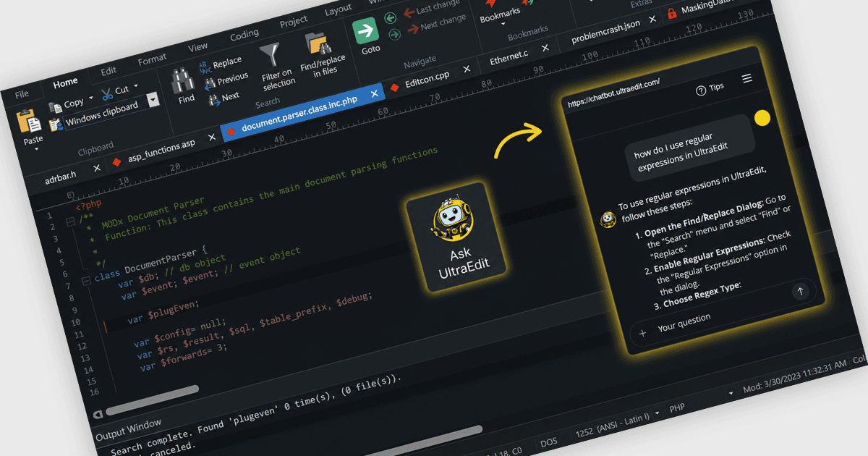Click the Paste clipboard icon
The image size is (868, 456).
[x=28, y=121]
